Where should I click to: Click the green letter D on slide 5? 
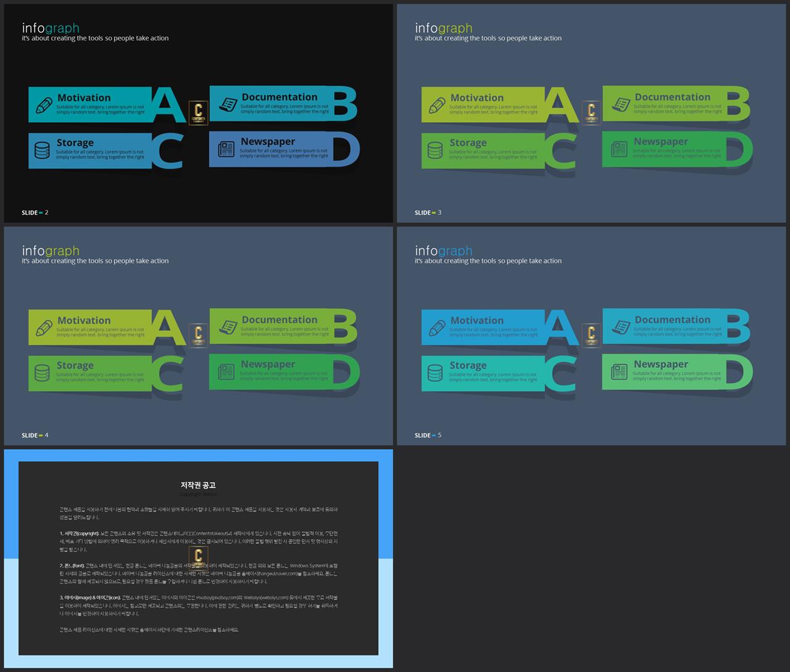(739, 371)
